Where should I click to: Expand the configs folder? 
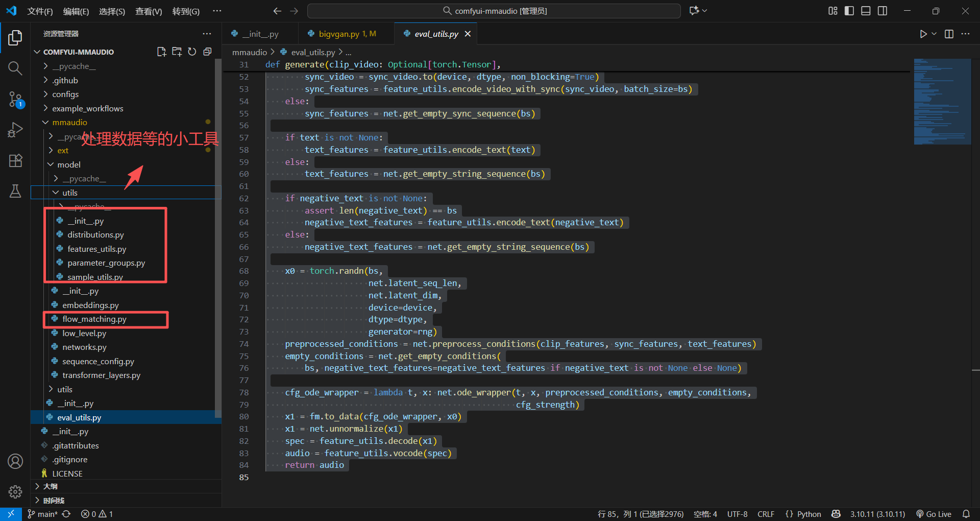(x=65, y=94)
